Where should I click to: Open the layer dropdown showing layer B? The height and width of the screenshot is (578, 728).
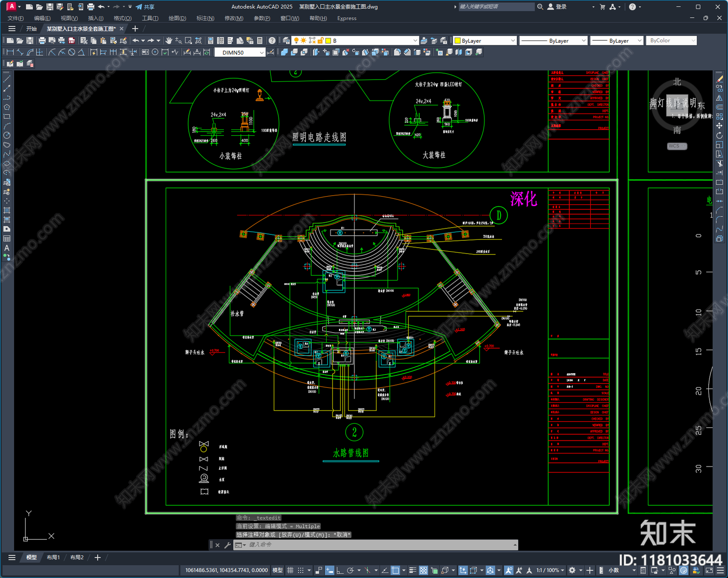pos(355,41)
